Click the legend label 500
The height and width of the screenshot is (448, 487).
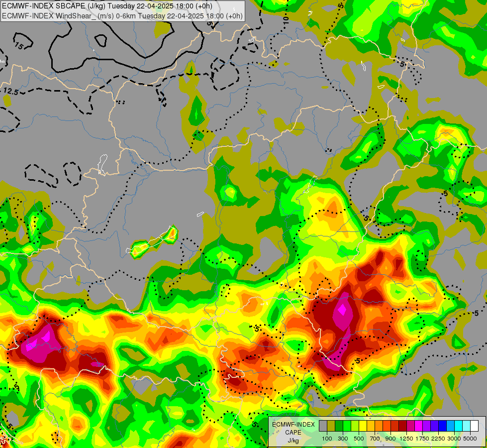pos(359,439)
